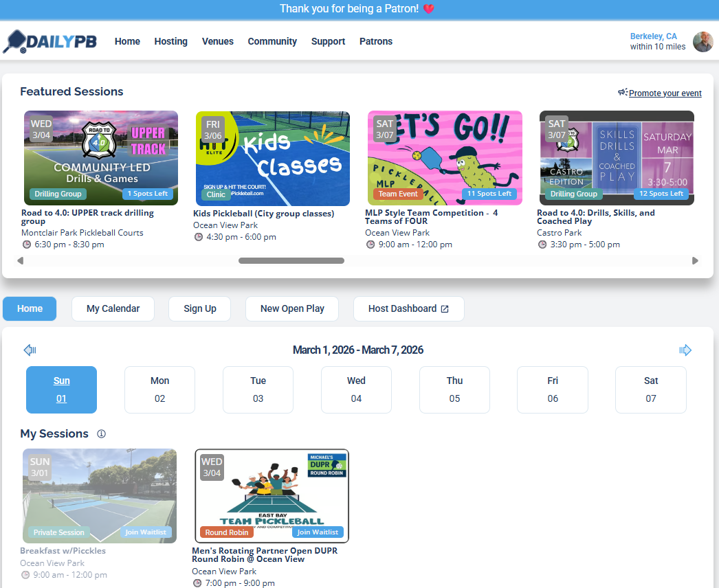The height and width of the screenshot is (588, 719).
Task: Click the megaphone promote icon
Action: click(x=622, y=93)
